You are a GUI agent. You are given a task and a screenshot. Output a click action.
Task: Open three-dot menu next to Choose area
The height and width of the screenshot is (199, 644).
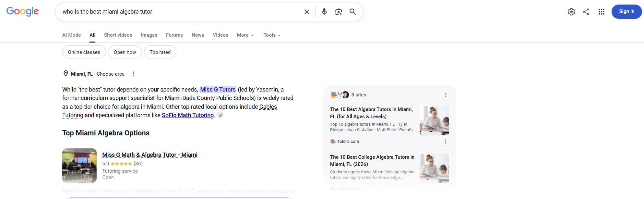pyautogui.click(x=134, y=74)
